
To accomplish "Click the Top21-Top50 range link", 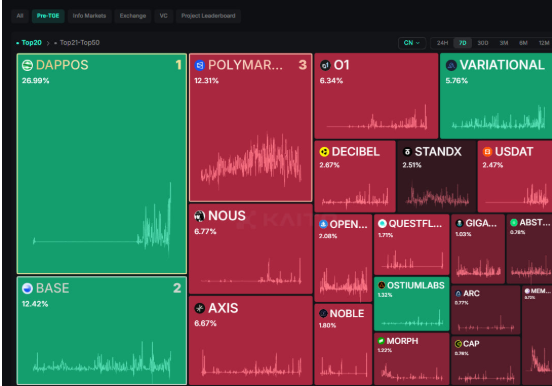I will pos(80,43).
